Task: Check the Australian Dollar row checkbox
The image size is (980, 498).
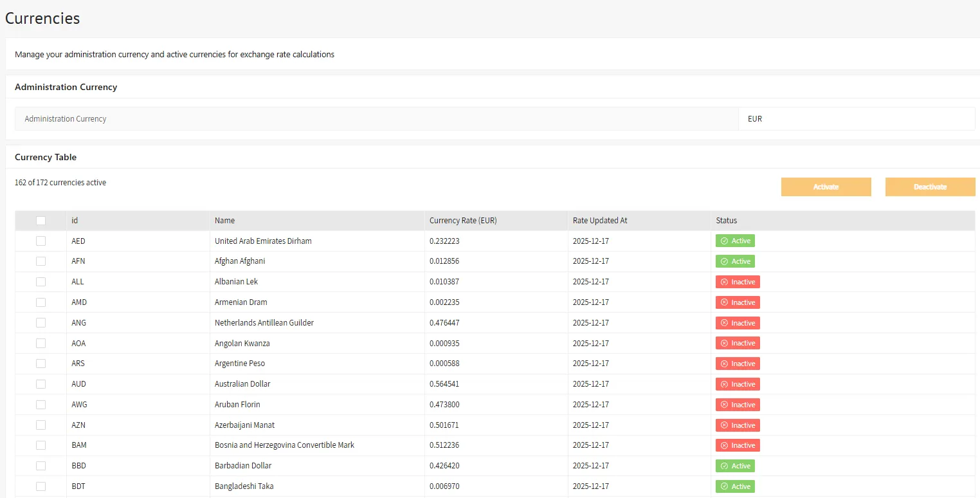Action: [x=41, y=383]
